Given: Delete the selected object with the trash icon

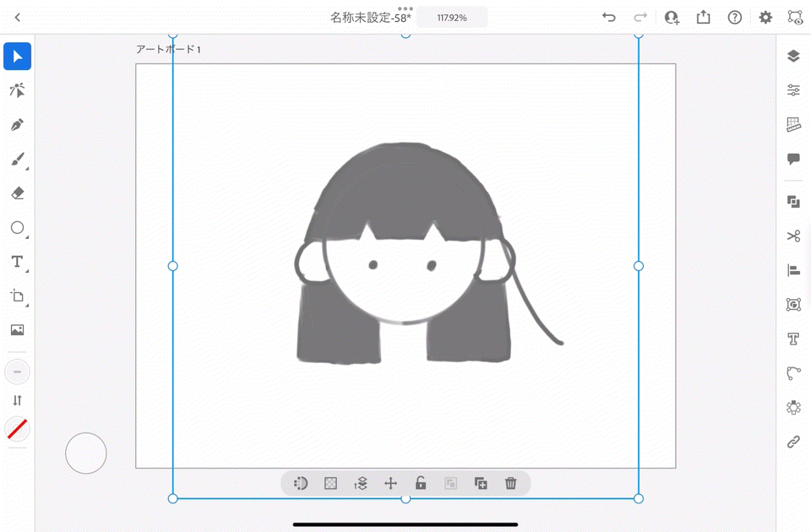Looking at the screenshot, I should 510,483.
